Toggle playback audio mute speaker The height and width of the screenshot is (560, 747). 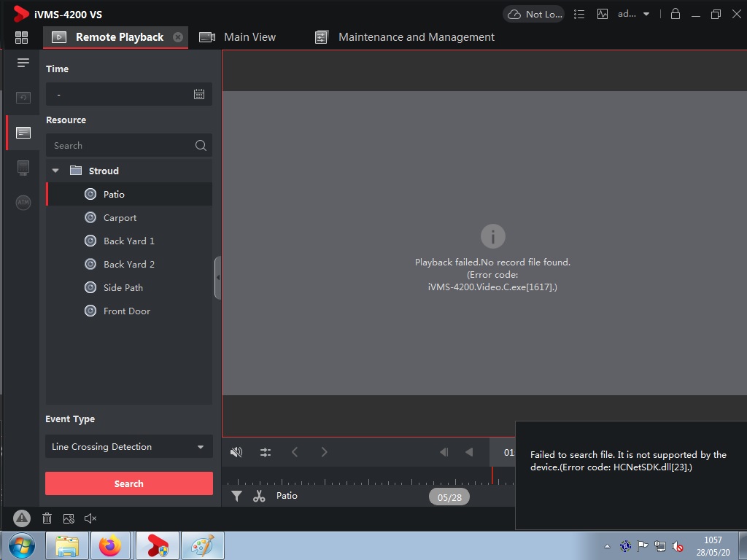click(x=236, y=452)
